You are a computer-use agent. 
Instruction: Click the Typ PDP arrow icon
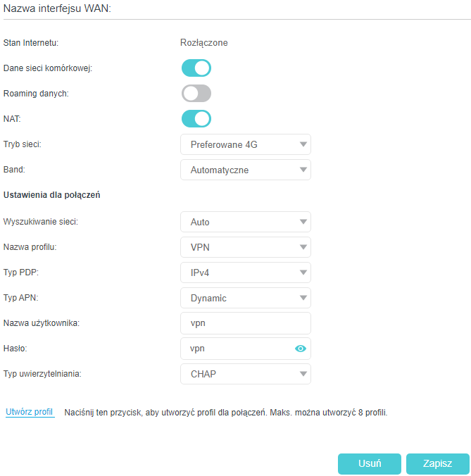[x=303, y=273]
